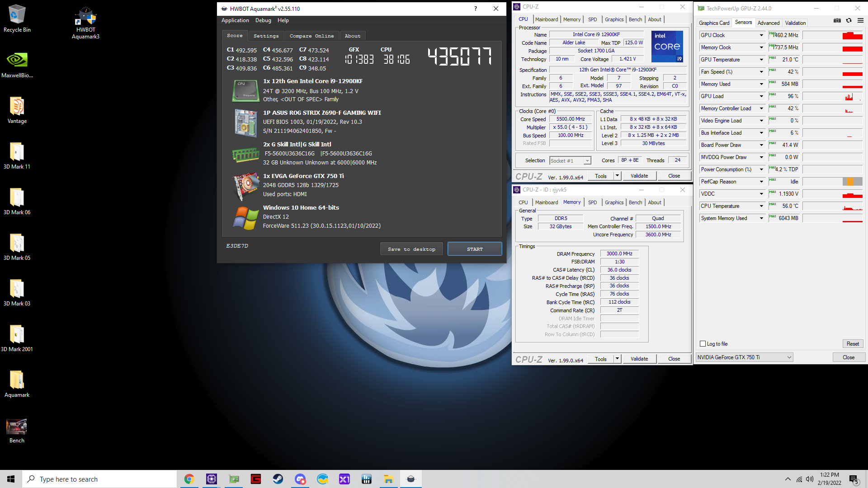Viewport: 868px width, 488px height.
Task: Enable the Log to file checkbox
Action: coord(703,344)
